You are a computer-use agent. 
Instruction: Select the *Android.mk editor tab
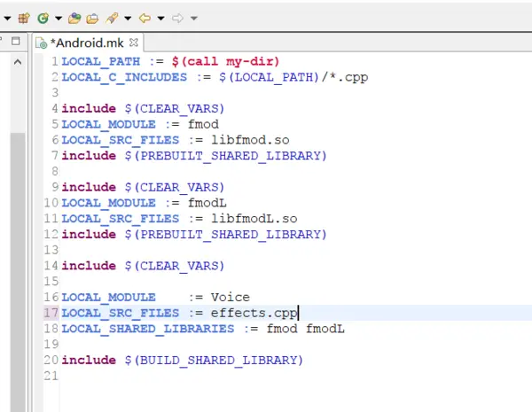pyautogui.click(x=87, y=43)
